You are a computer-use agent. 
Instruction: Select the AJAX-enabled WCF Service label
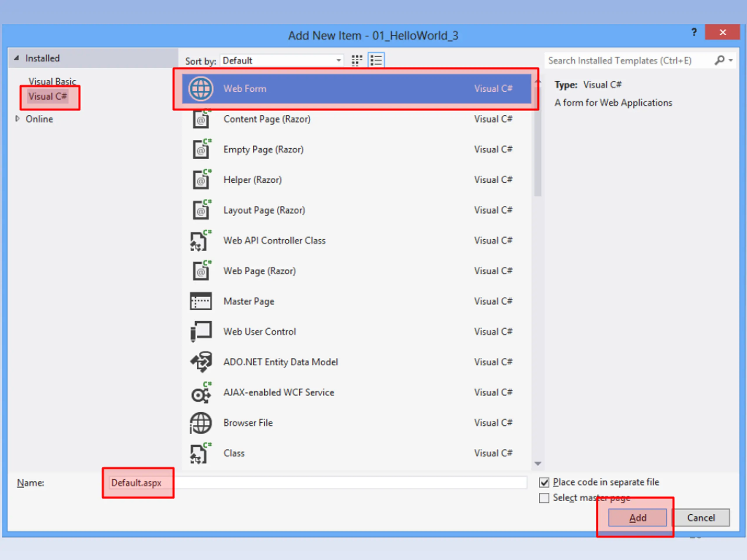click(279, 393)
